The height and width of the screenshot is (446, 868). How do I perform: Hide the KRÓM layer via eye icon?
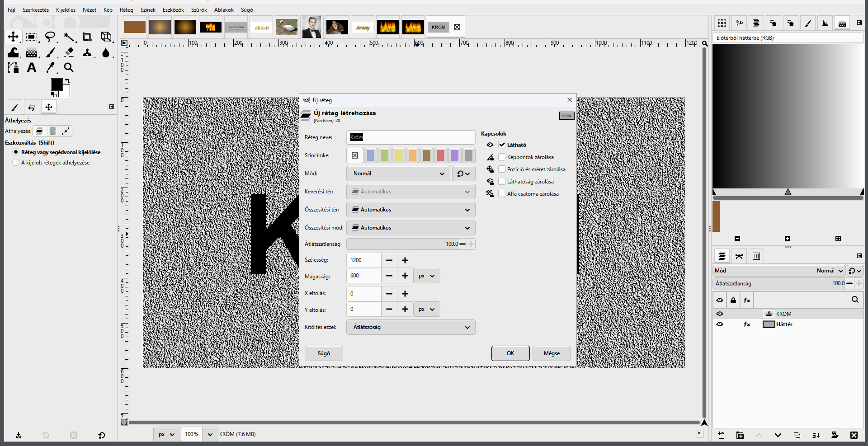(720, 314)
